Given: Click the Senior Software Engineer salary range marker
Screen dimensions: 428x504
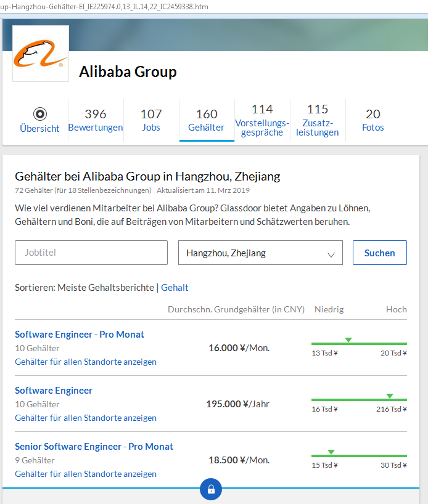Looking at the screenshot, I should [331, 452].
